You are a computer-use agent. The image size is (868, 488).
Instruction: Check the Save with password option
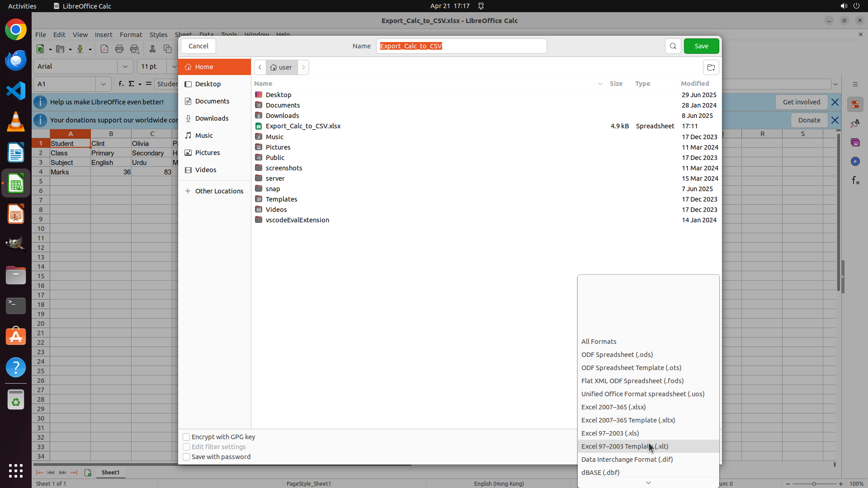coord(186,457)
